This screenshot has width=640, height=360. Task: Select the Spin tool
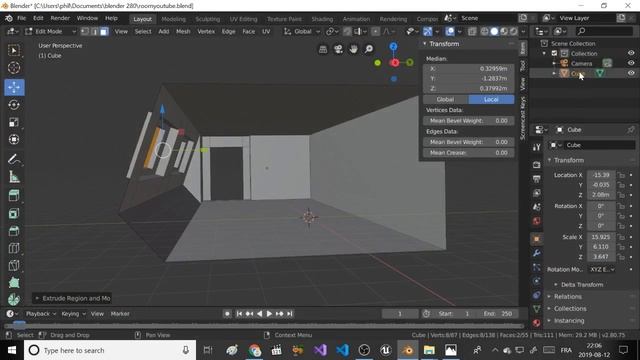(14, 299)
